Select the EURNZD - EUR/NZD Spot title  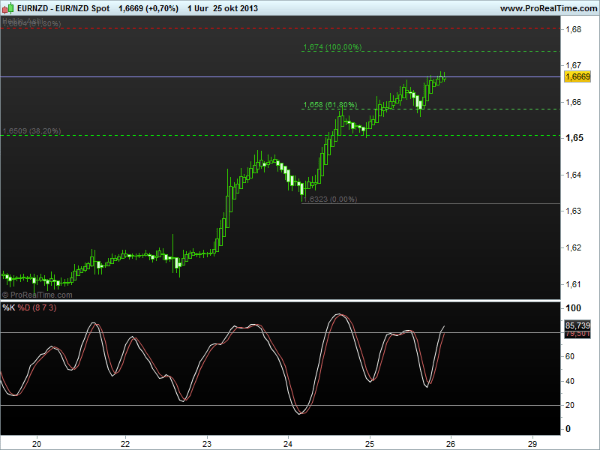click(64, 8)
